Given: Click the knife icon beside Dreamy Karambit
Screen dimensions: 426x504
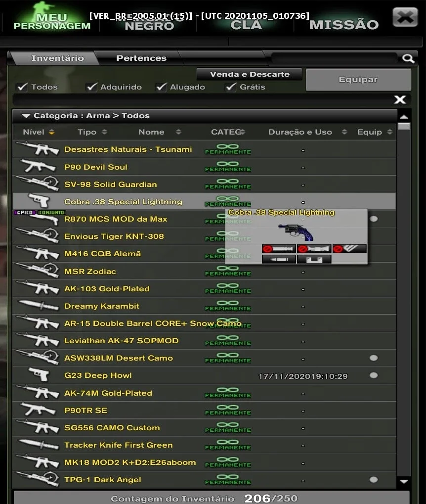Looking at the screenshot, I should (39, 305).
